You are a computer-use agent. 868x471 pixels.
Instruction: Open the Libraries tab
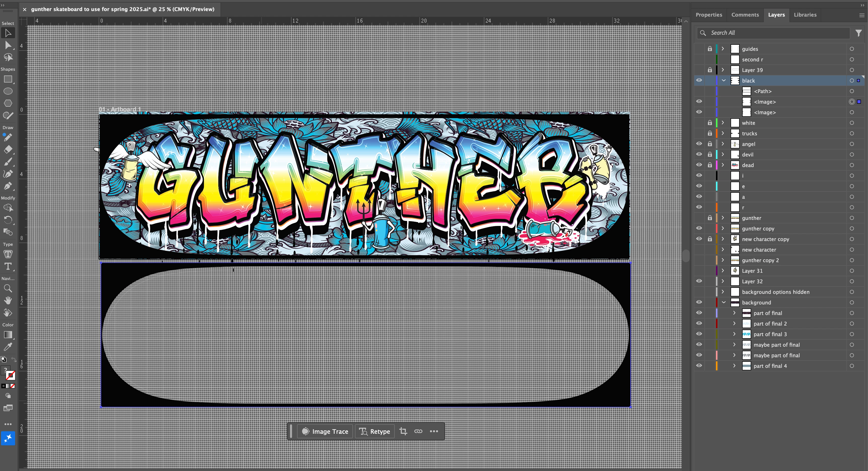[x=805, y=15]
